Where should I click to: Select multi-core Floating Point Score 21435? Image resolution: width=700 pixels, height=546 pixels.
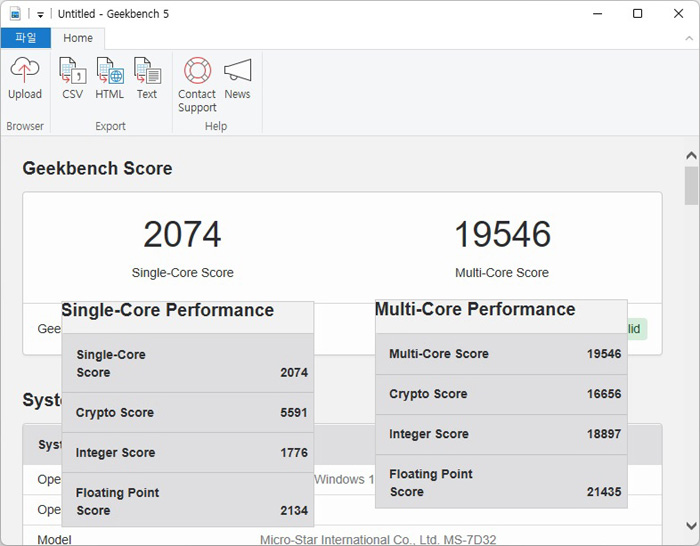click(501, 481)
